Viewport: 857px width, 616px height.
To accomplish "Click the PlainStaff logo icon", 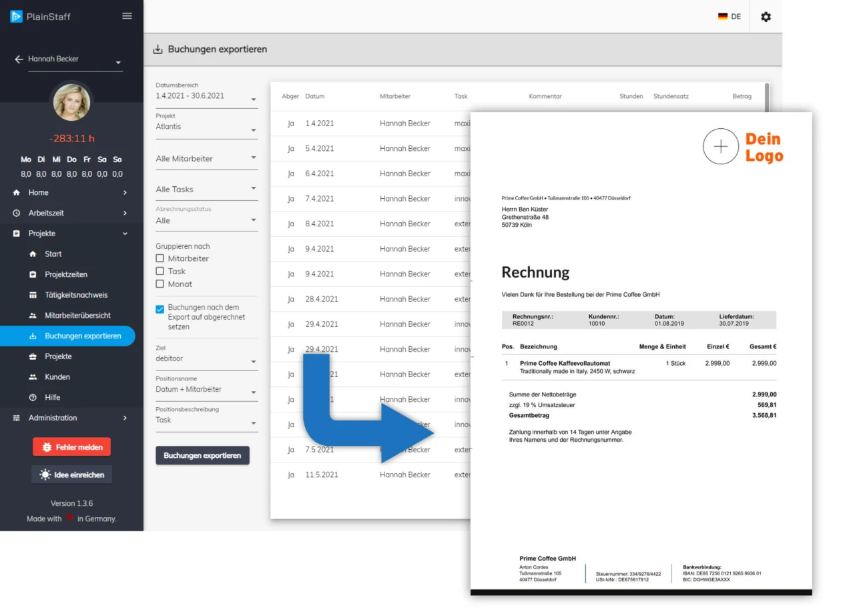I will tap(17, 16).
